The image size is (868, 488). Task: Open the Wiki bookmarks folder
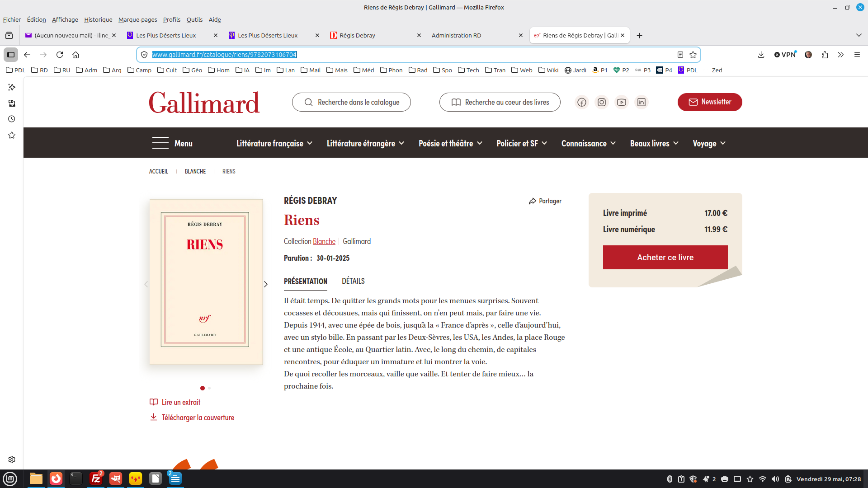[x=548, y=70]
